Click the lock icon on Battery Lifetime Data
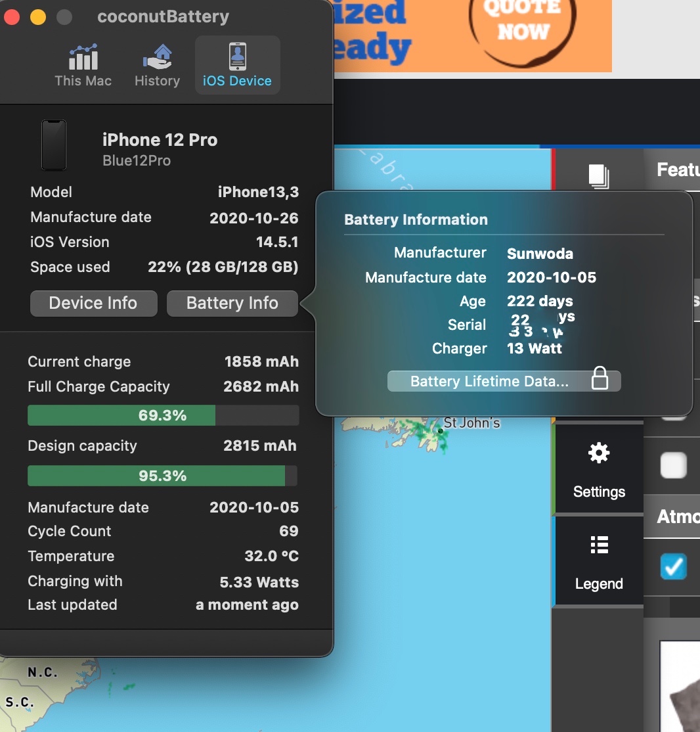This screenshot has height=732, width=700. tap(600, 378)
